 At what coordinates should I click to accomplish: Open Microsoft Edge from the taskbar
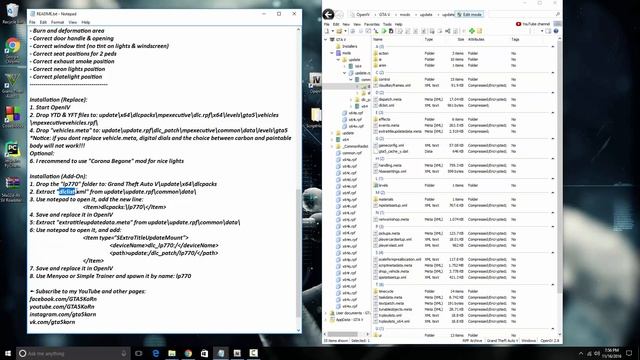(156, 353)
